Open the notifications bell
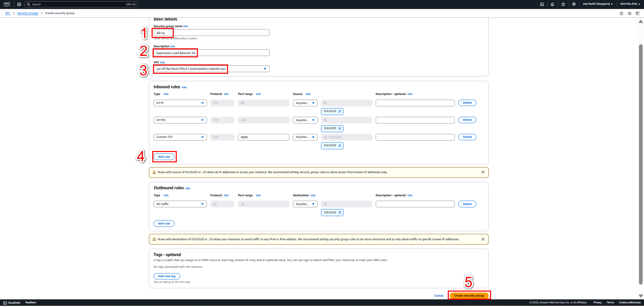This screenshot has width=644, height=306. click(x=552, y=4)
